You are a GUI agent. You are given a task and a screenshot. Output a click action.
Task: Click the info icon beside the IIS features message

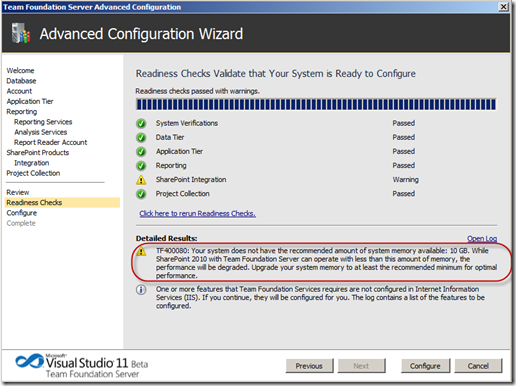click(x=141, y=290)
